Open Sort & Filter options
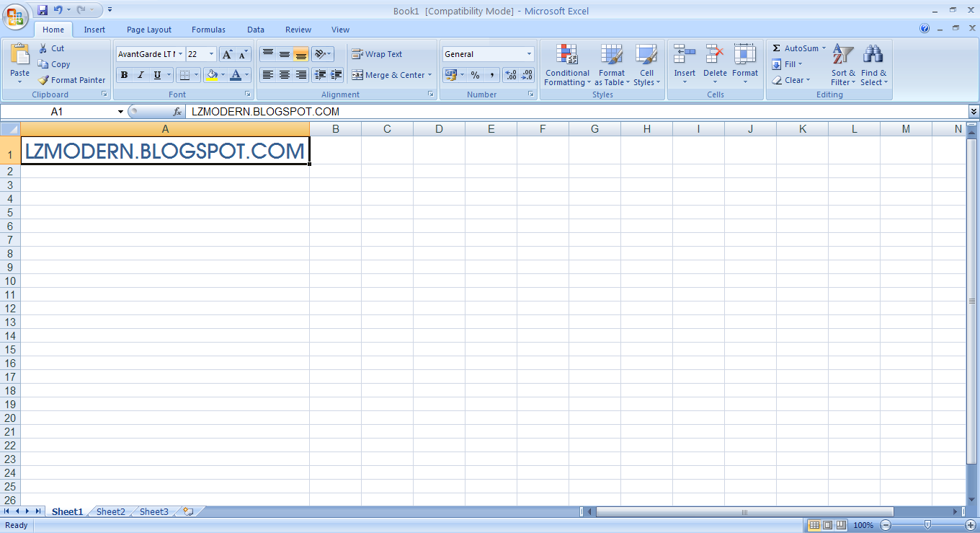The height and width of the screenshot is (533, 980). tap(843, 65)
